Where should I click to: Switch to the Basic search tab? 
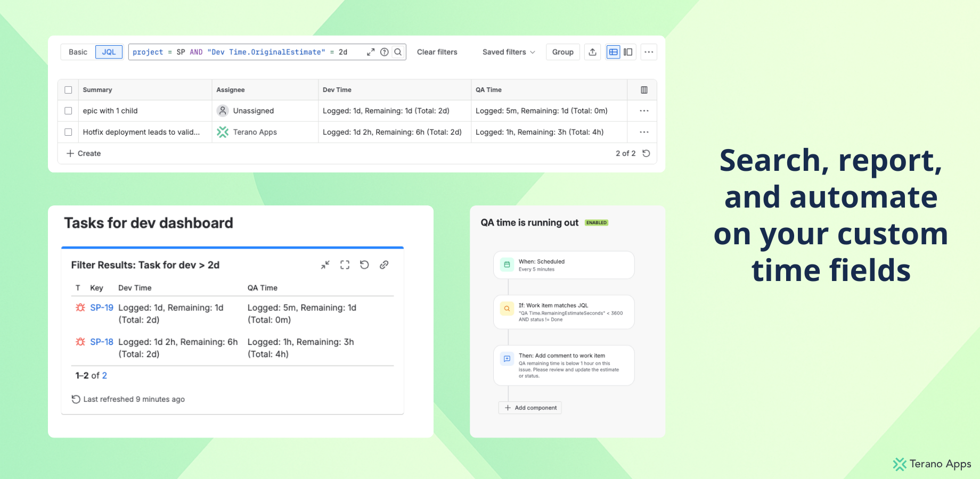tap(78, 52)
